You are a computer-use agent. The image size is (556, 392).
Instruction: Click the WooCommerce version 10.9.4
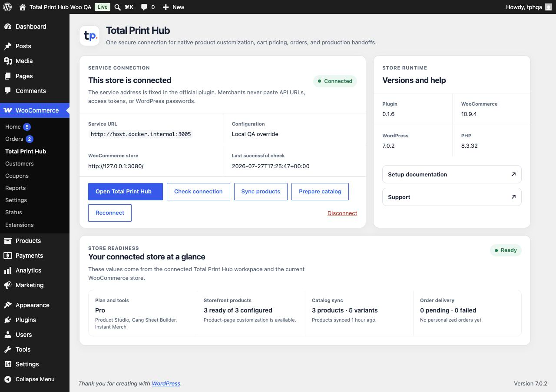coord(469,114)
